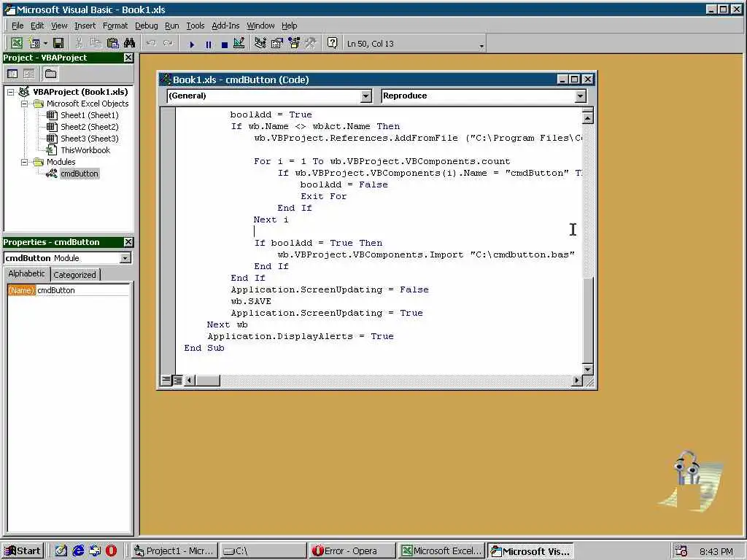The image size is (747, 560).
Task: Click View Code icon in Project panel
Action: click(12, 74)
